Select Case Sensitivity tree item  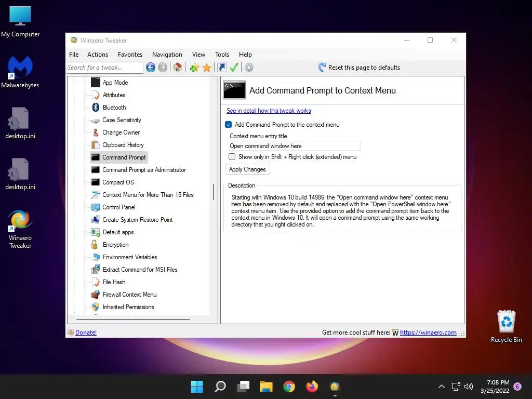pyautogui.click(x=122, y=120)
